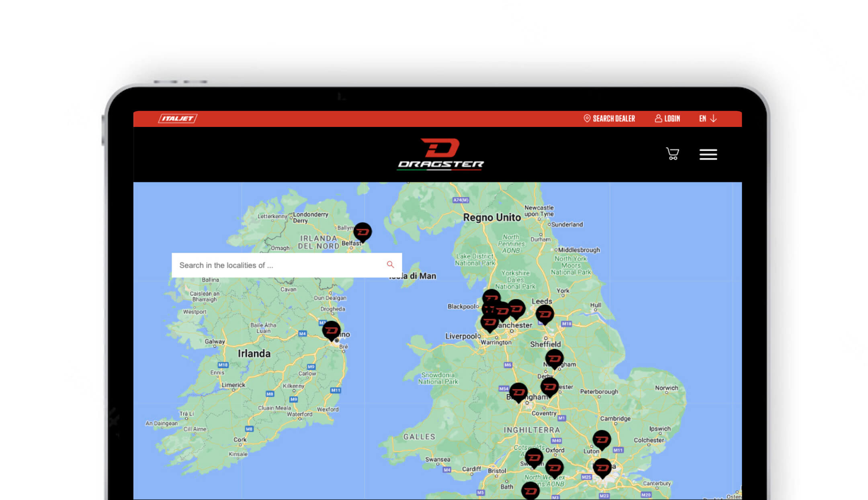Select the dealer marker near Luton
This screenshot has height=500, width=868.
[x=602, y=440]
